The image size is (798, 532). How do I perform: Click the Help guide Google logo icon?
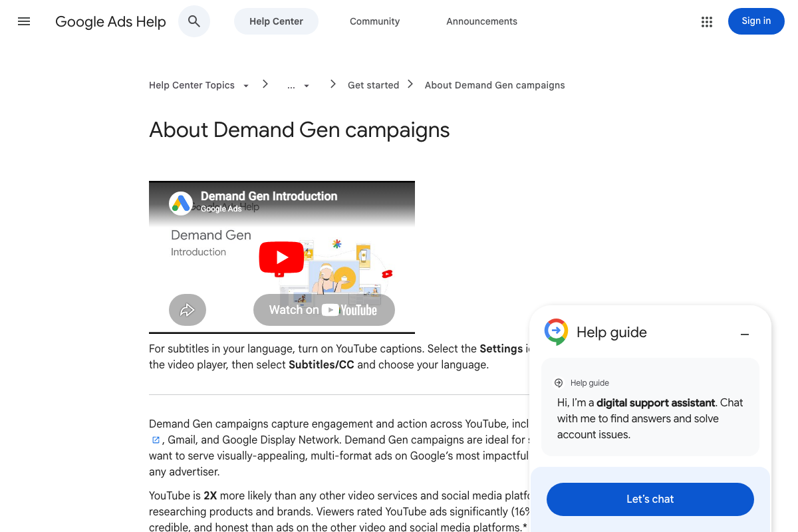click(556, 332)
